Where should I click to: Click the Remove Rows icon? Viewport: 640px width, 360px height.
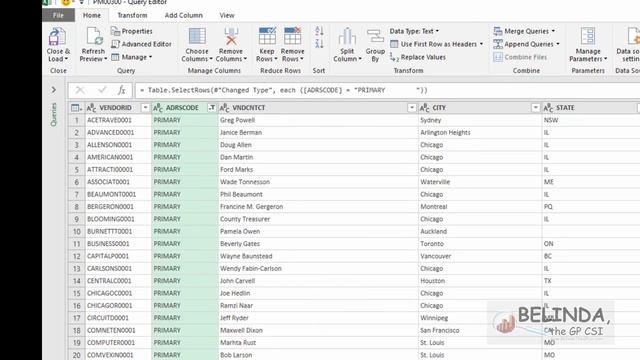(x=293, y=36)
